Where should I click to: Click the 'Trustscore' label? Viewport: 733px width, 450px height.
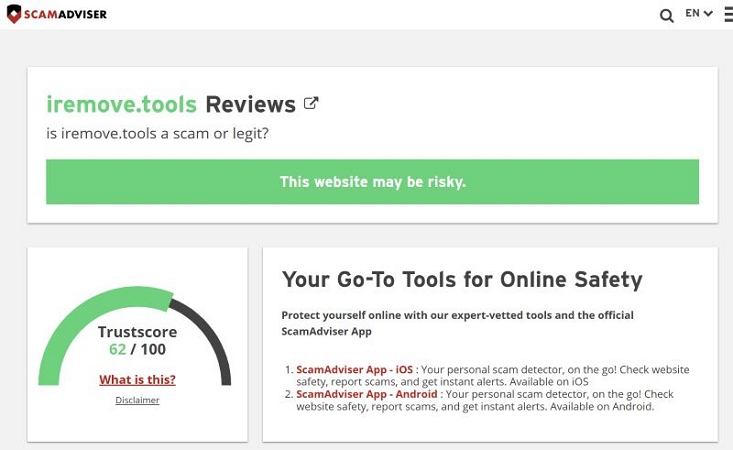[137, 332]
